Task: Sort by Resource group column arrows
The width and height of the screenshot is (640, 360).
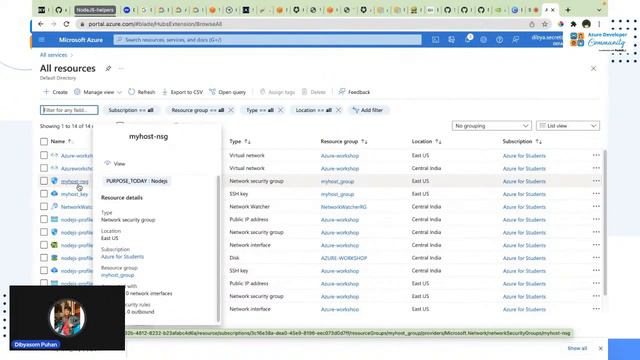Action: [364, 141]
